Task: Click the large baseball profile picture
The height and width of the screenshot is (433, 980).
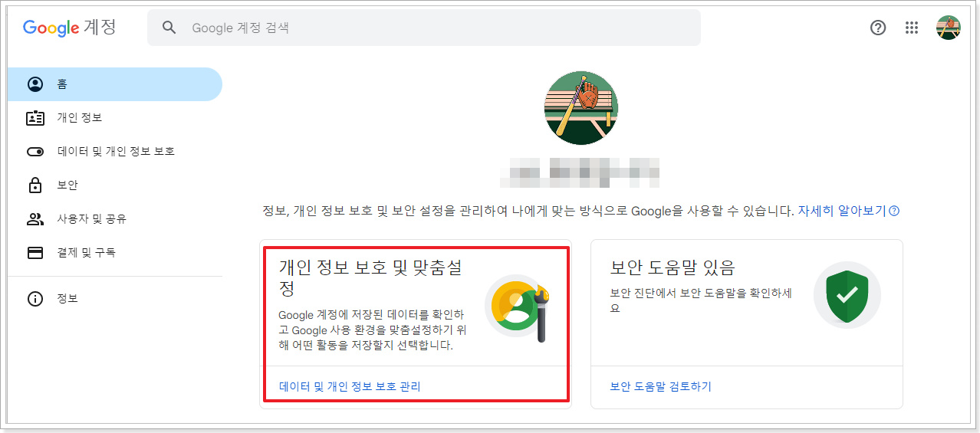Action: click(580, 107)
